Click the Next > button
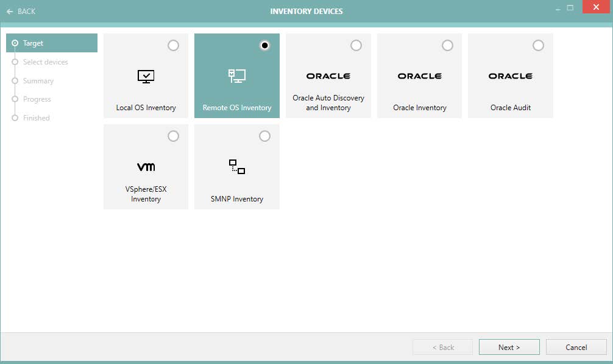613x364 pixels. (x=509, y=347)
